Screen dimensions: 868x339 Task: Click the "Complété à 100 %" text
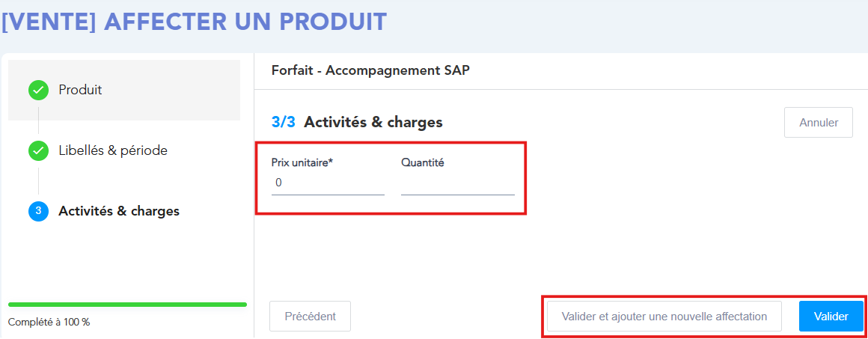click(x=49, y=323)
